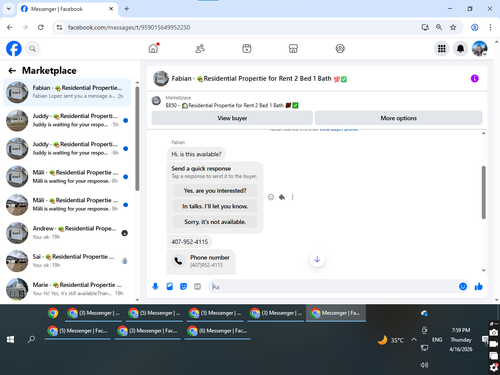Screen dimensions: 500x375
Task: Open a new browser tab
Action: [126, 9]
